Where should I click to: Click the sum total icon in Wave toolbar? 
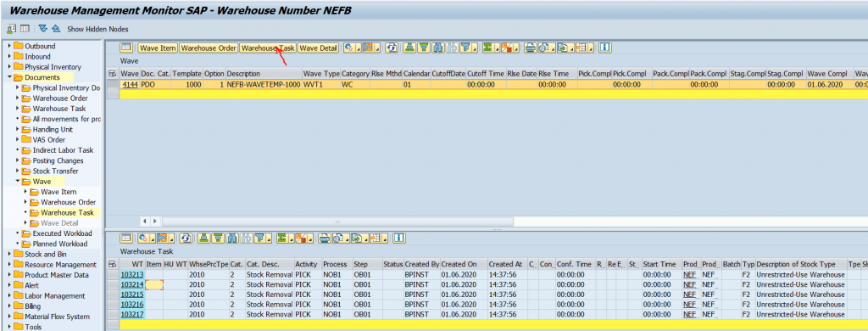[x=487, y=48]
